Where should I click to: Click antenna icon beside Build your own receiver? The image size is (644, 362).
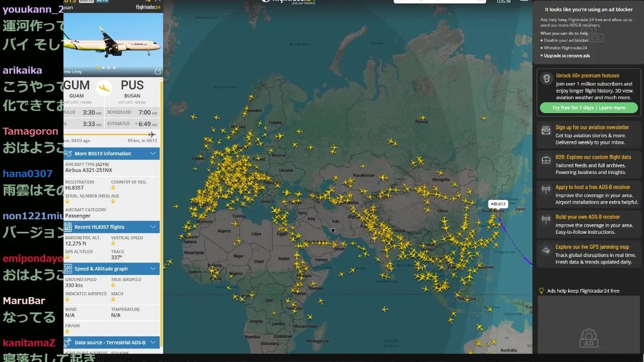[x=546, y=220]
